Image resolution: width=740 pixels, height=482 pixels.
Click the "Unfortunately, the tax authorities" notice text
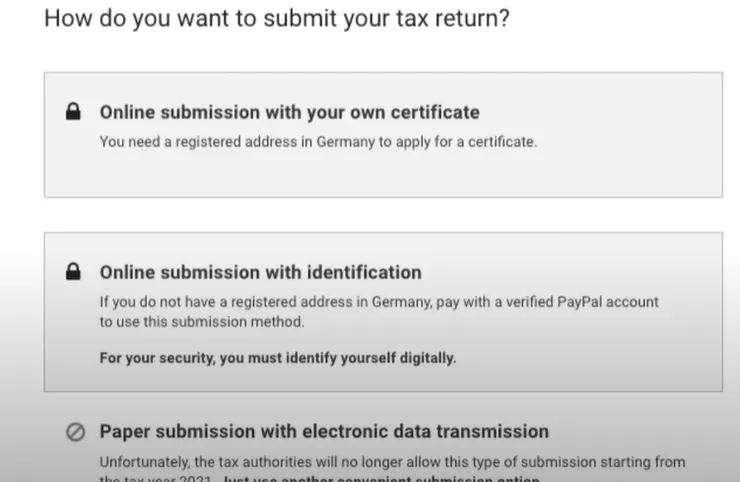tap(392, 462)
